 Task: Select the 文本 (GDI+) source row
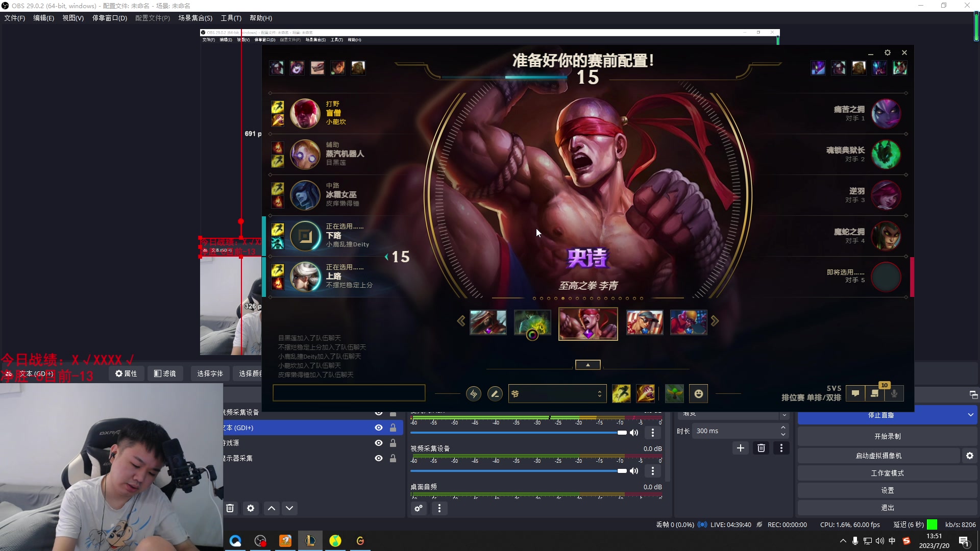pos(313,428)
